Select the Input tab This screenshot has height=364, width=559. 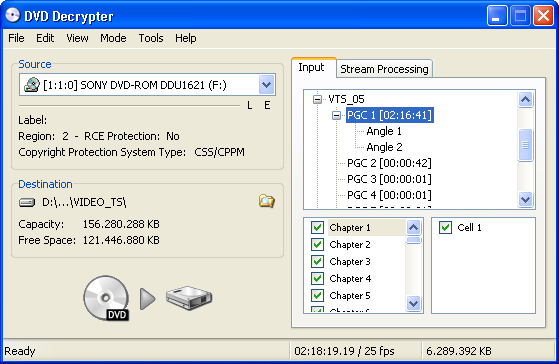pyautogui.click(x=313, y=67)
